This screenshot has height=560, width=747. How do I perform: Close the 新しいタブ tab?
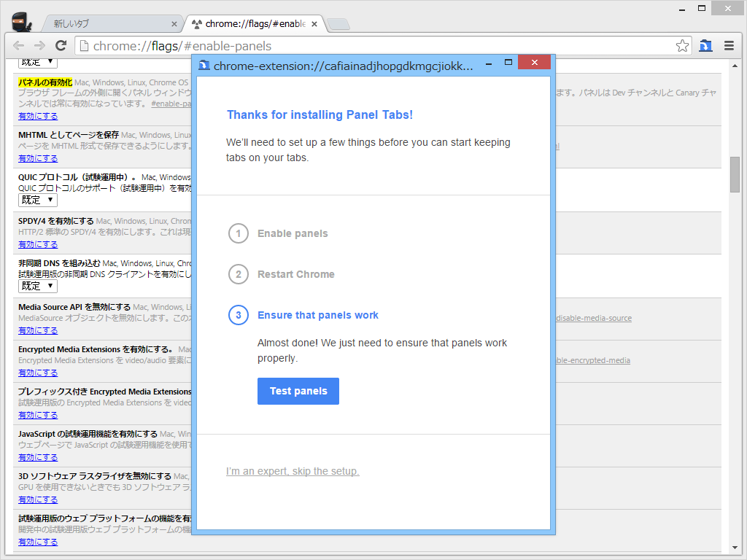[x=174, y=24]
